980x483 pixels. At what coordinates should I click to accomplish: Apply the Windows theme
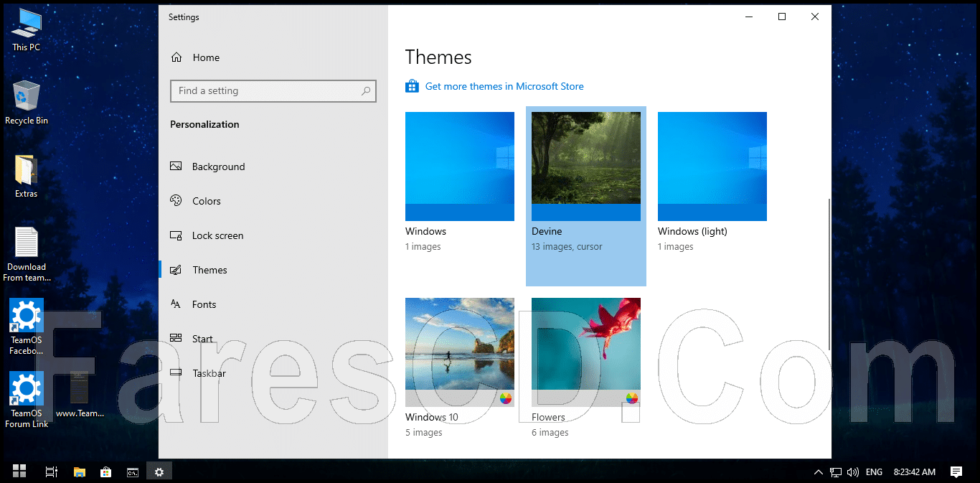[460, 167]
